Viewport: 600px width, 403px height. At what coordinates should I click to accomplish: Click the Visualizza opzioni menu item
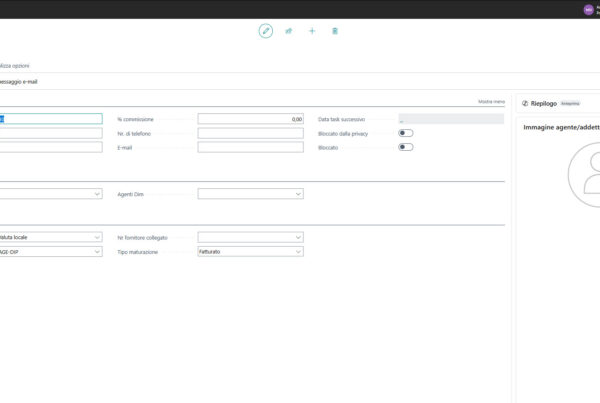click(14, 65)
